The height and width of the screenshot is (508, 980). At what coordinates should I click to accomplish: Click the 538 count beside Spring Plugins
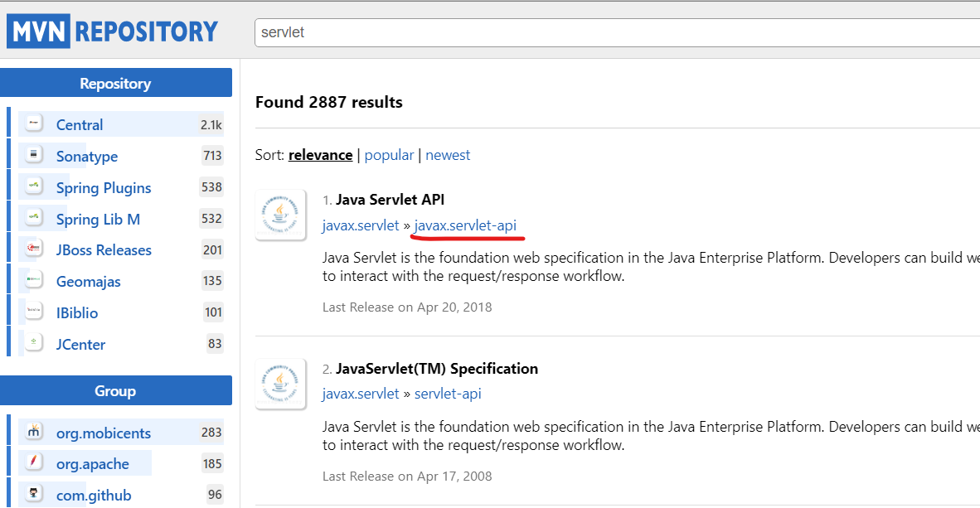tap(212, 186)
